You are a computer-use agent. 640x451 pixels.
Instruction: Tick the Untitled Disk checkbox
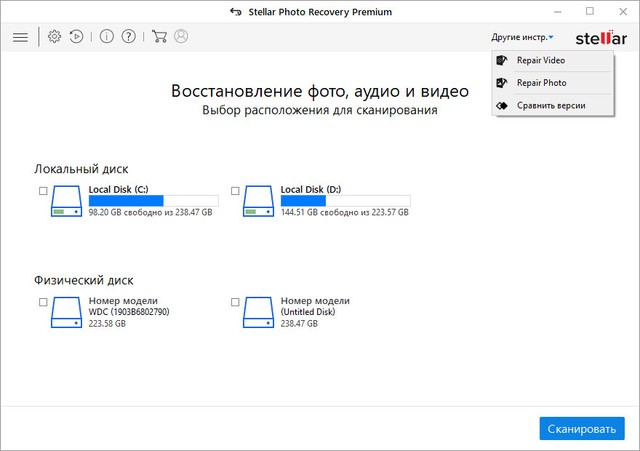coord(235,302)
